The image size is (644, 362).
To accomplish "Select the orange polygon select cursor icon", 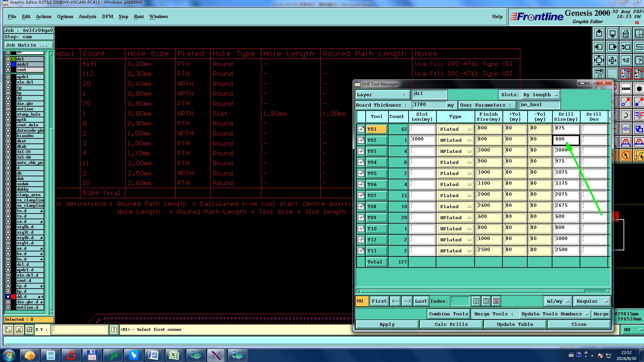I will (626, 156).
